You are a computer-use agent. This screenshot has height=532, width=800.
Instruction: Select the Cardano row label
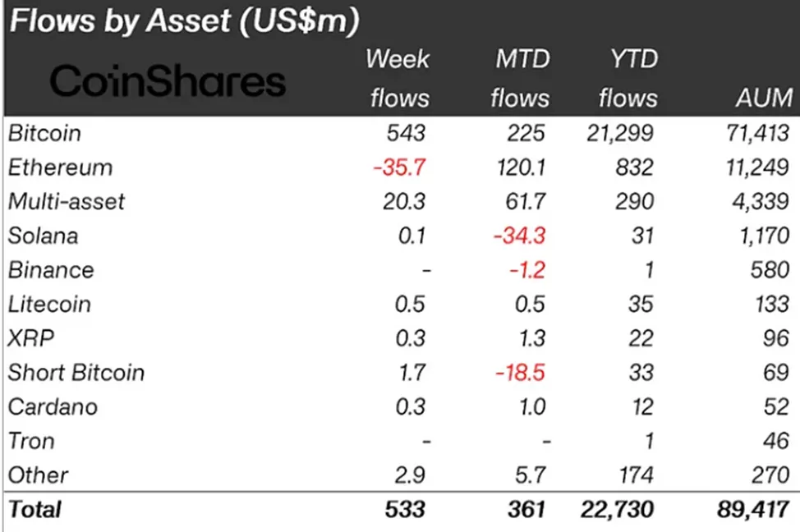[x=53, y=407]
